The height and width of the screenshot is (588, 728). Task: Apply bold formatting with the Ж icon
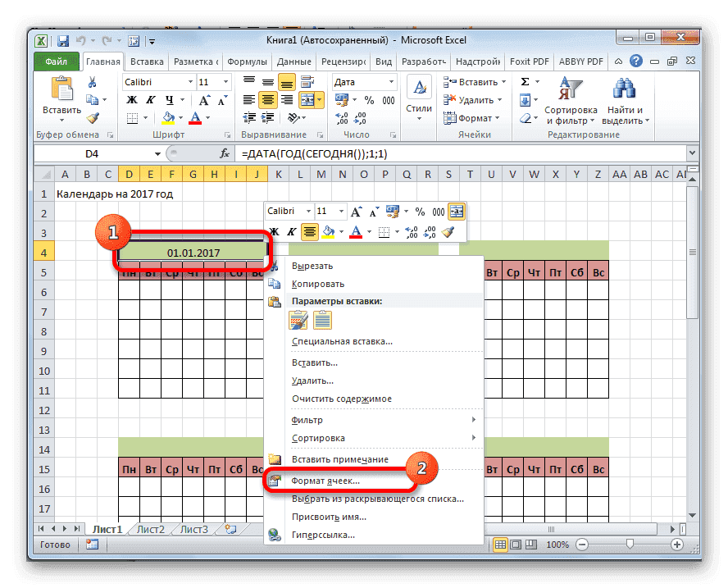click(x=130, y=98)
